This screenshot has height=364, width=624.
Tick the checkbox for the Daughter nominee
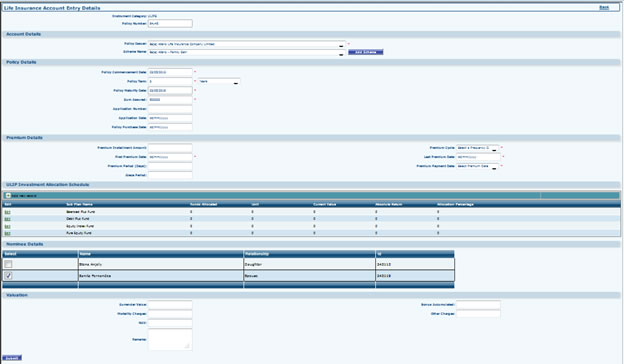pyautogui.click(x=8, y=264)
